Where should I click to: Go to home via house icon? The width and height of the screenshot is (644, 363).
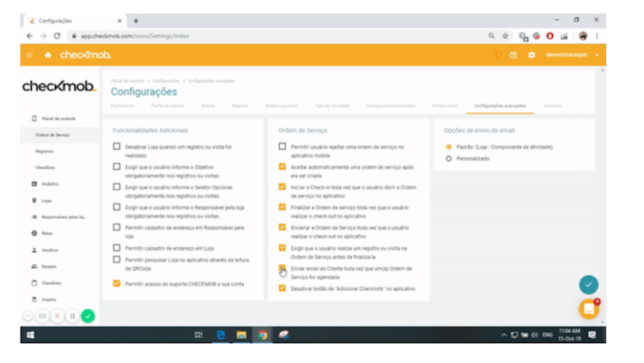tap(48, 55)
